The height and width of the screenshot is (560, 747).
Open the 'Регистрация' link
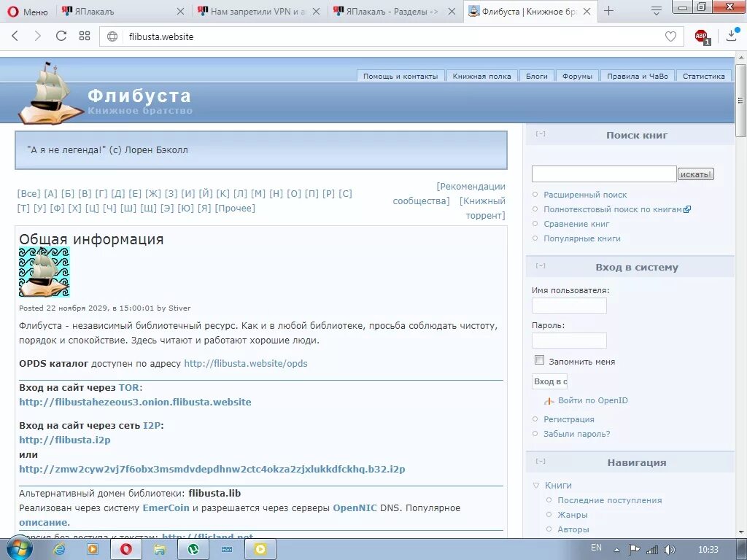point(569,419)
